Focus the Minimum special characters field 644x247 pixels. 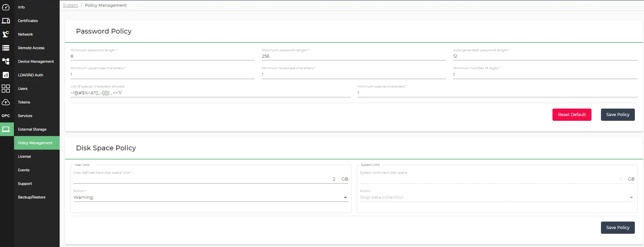click(x=498, y=93)
